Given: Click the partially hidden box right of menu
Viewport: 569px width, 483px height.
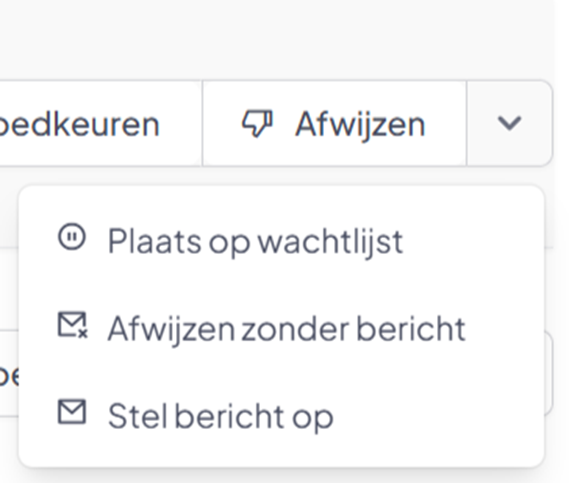Looking at the screenshot, I should (x=549, y=373).
